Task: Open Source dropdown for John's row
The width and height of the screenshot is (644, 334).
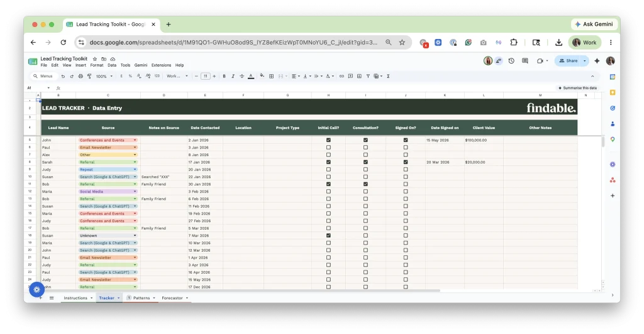Action: [x=108, y=140]
